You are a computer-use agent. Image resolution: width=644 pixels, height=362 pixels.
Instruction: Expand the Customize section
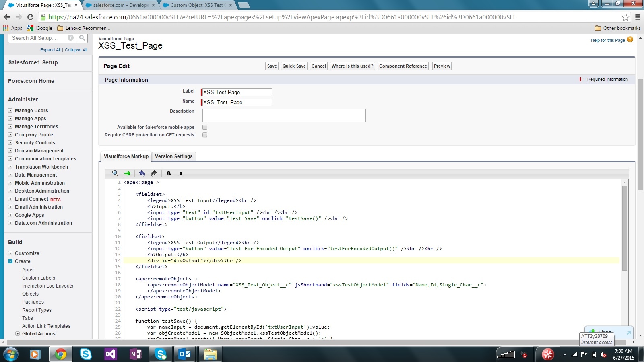coord(10,253)
